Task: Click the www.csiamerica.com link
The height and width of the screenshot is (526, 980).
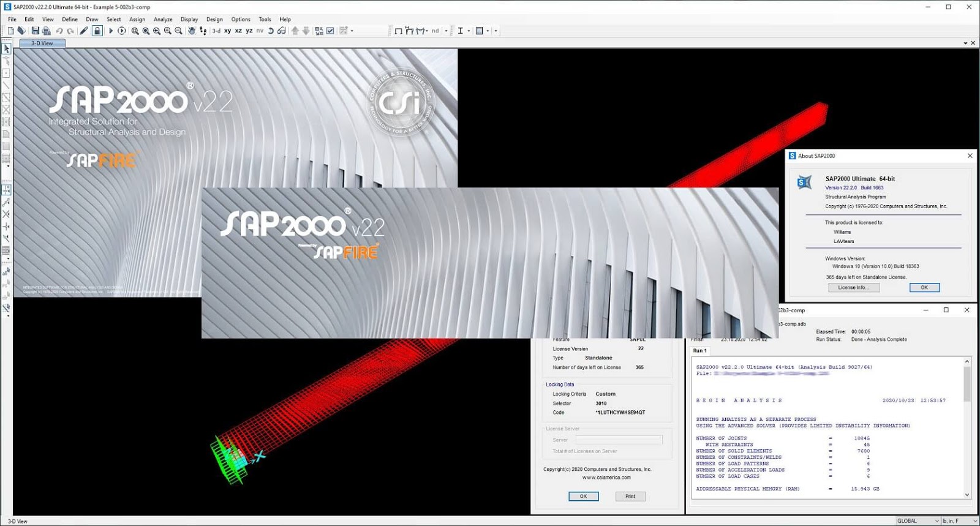Action: click(606, 478)
